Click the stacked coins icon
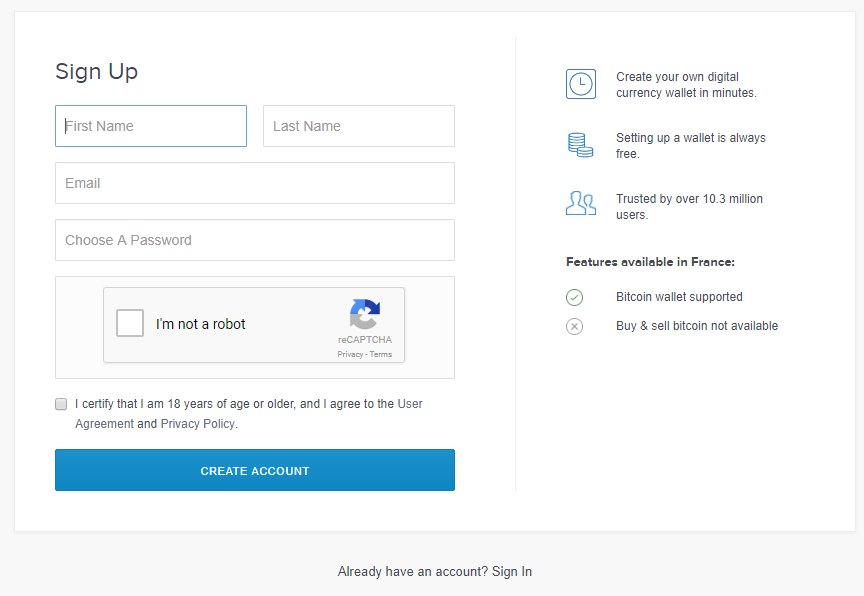This screenshot has width=864, height=596. (x=581, y=145)
